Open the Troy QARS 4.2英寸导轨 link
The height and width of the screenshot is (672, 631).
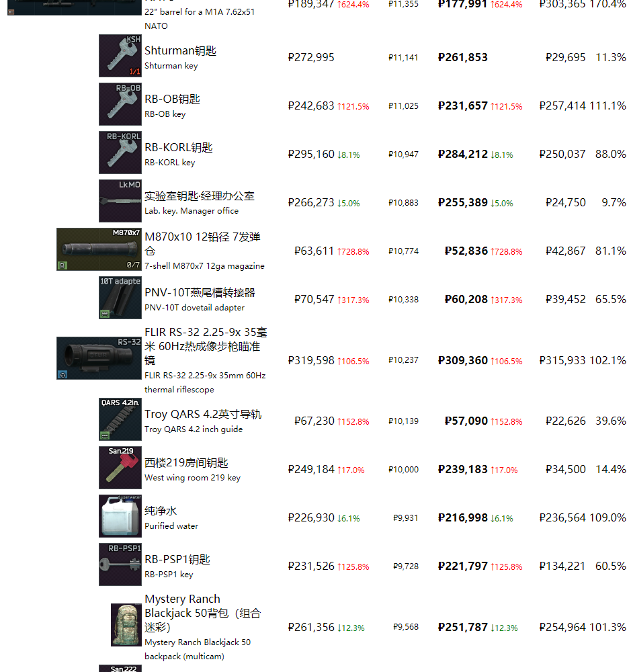(203, 414)
